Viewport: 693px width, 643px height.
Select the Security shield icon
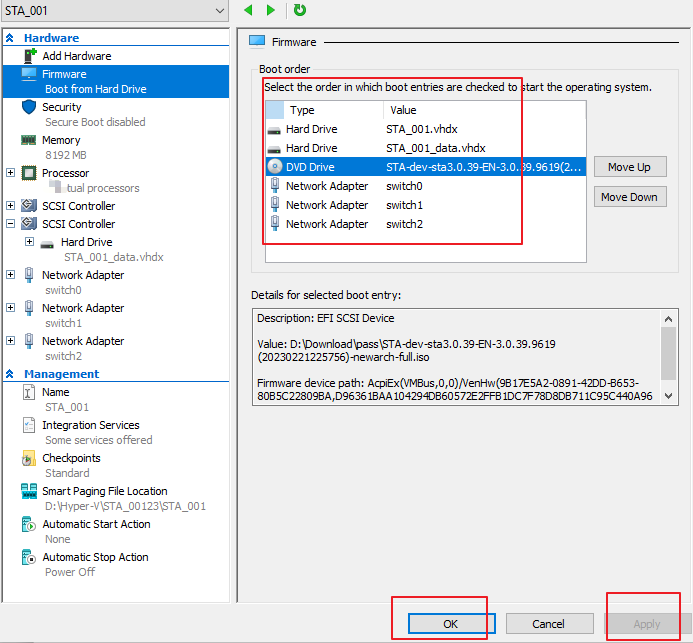coord(29,107)
